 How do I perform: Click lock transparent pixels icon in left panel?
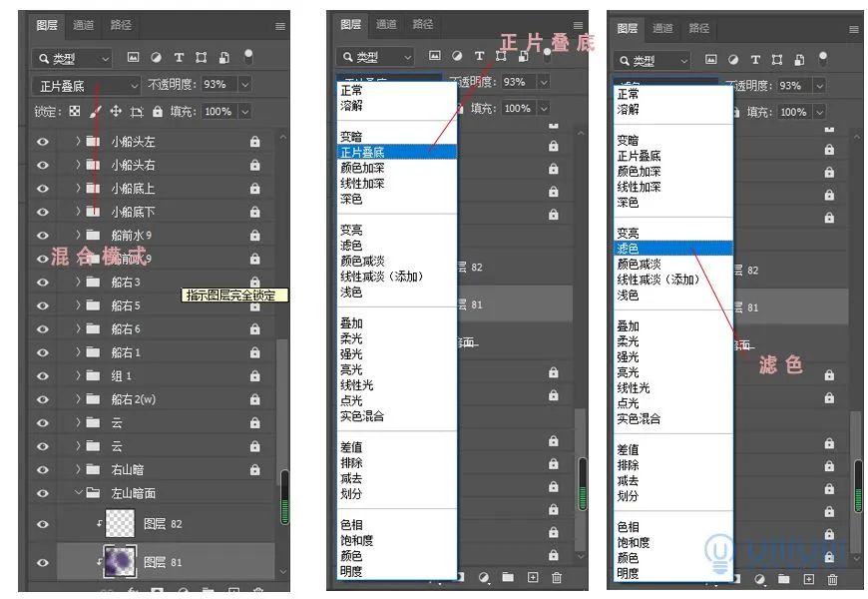tap(75, 112)
